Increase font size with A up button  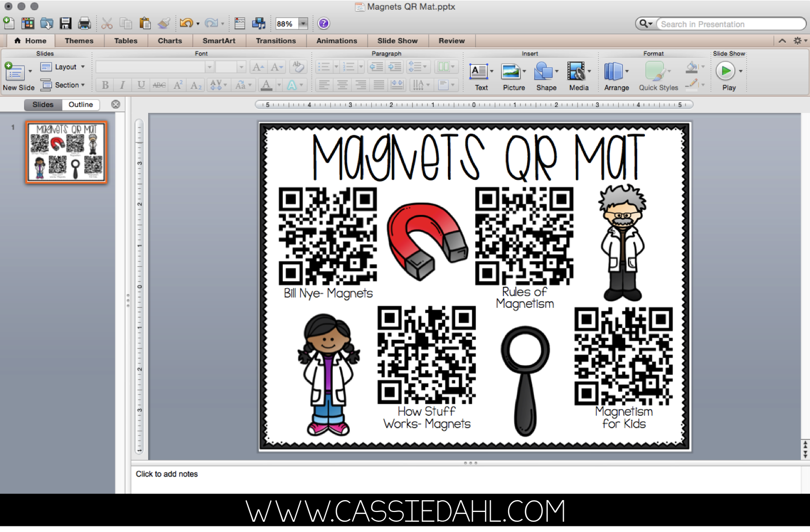[259, 67]
